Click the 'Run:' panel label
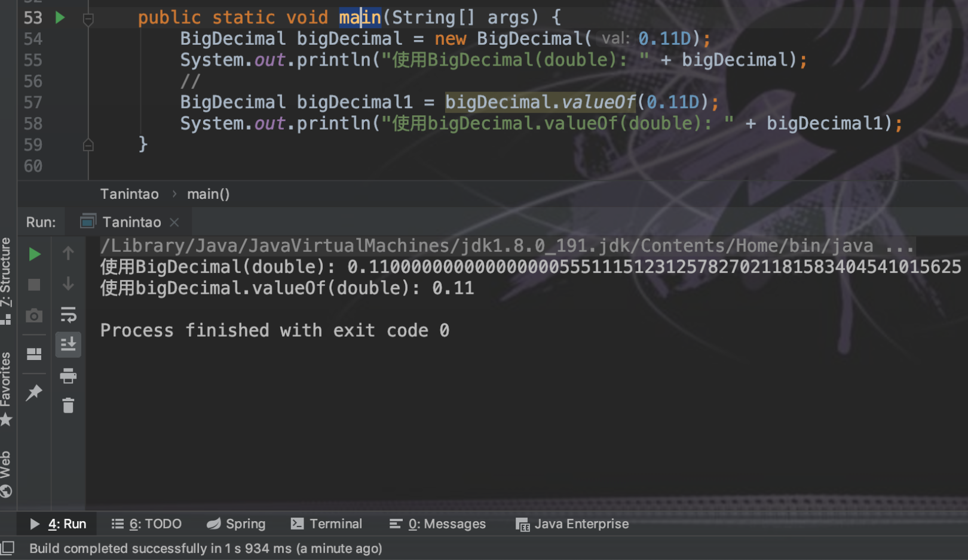Screen dimensions: 968x560 (x=41, y=222)
